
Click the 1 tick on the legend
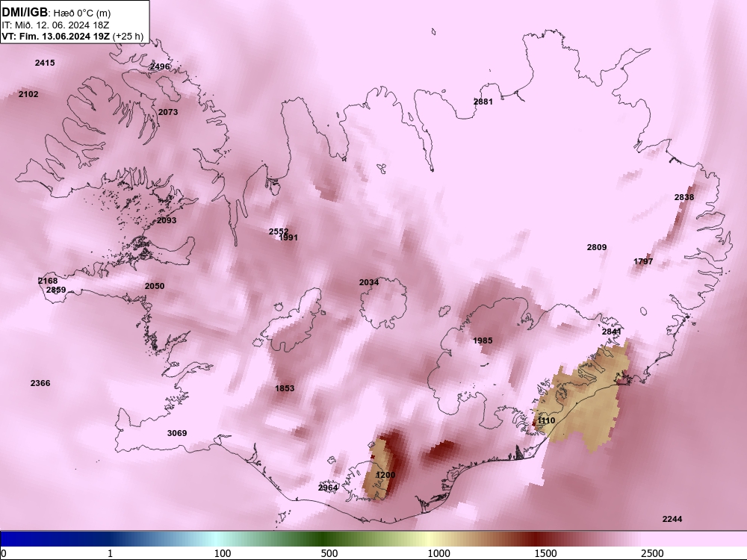(x=110, y=553)
